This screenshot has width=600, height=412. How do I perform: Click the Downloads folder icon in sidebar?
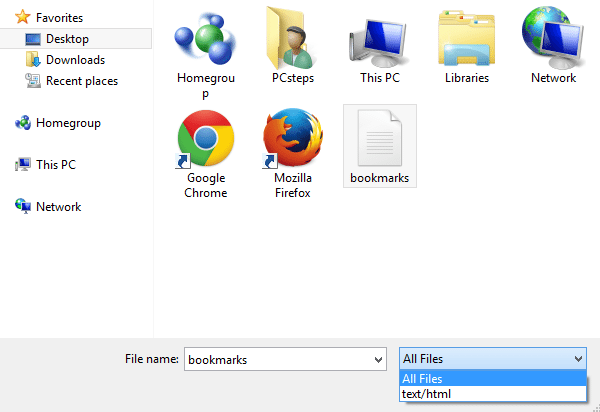coord(33,60)
